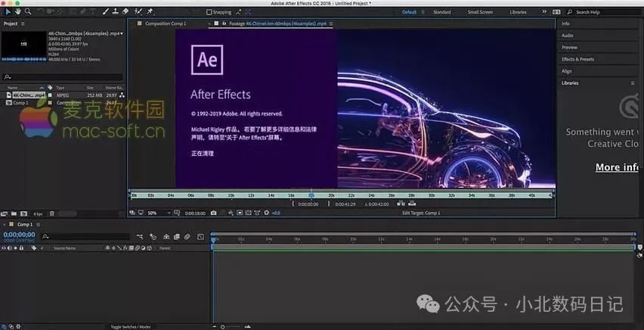The image size is (644, 330).
Task: Select the Zoom magnifier tool
Action: (x=28, y=11)
